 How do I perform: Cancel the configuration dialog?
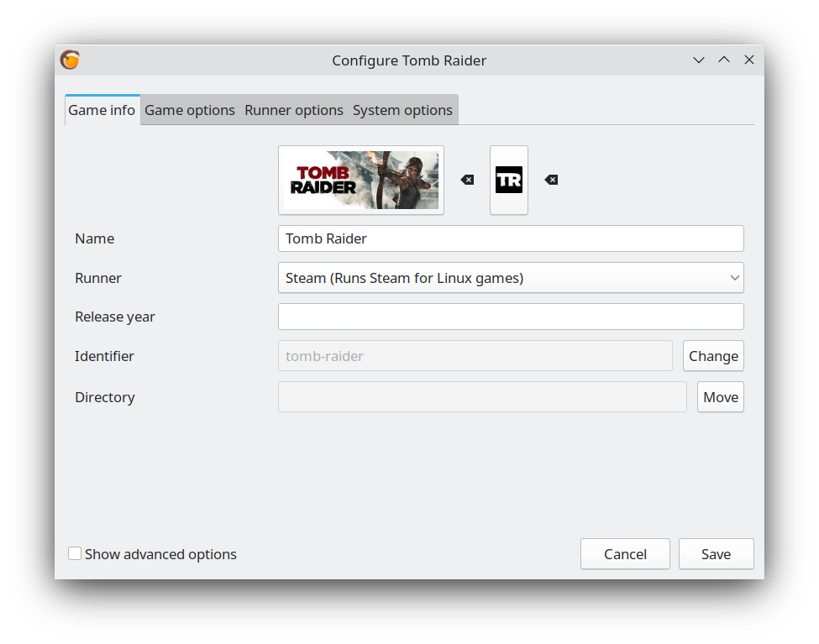(625, 554)
